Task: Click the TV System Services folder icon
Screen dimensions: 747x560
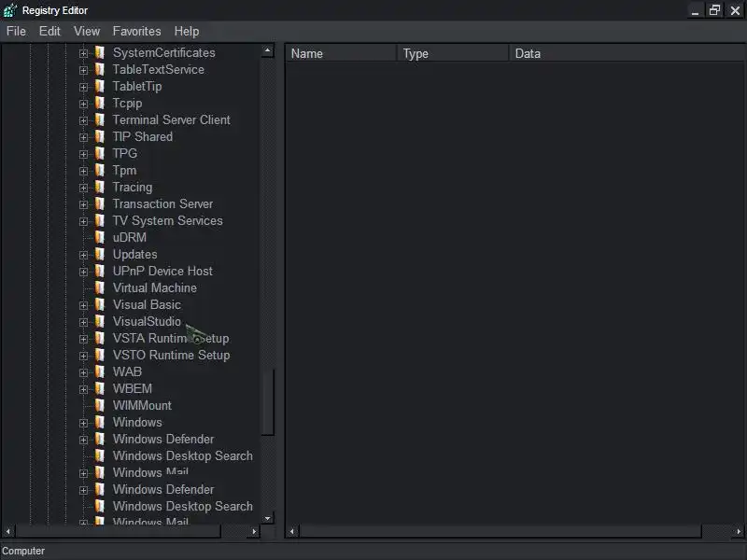Action: coord(100,221)
